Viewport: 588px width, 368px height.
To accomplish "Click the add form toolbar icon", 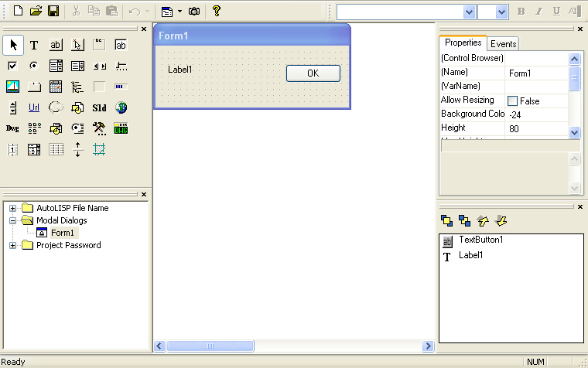I will [x=167, y=12].
